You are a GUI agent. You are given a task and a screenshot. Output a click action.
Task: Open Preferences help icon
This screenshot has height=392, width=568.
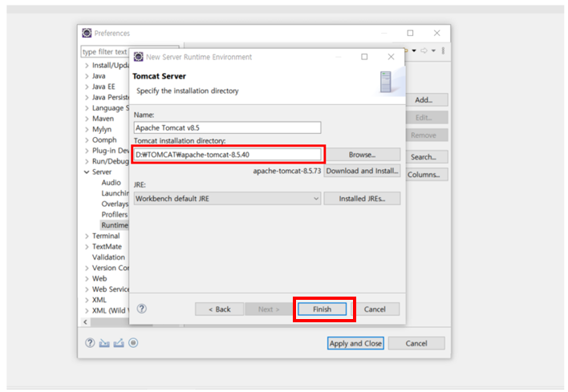click(90, 343)
